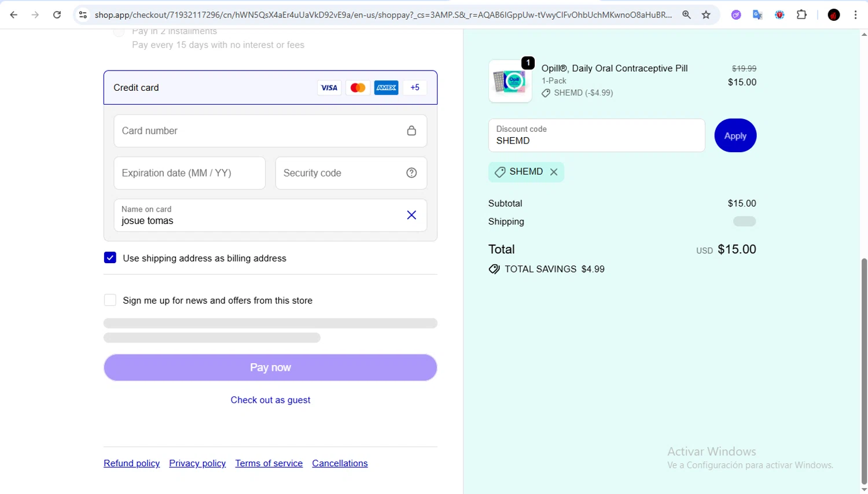
Task: Click the Shipping label in order summary
Action: (x=506, y=222)
